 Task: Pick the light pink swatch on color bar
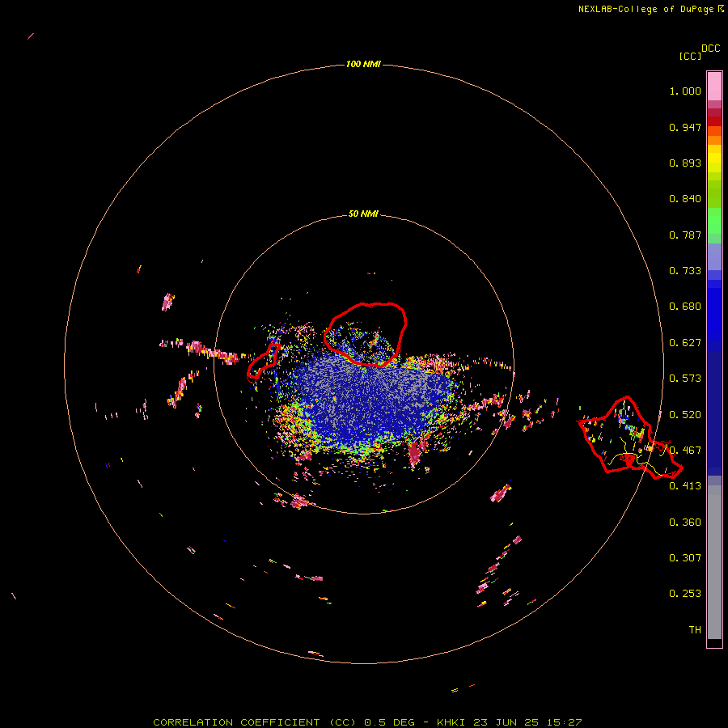pyautogui.click(x=714, y=87)
